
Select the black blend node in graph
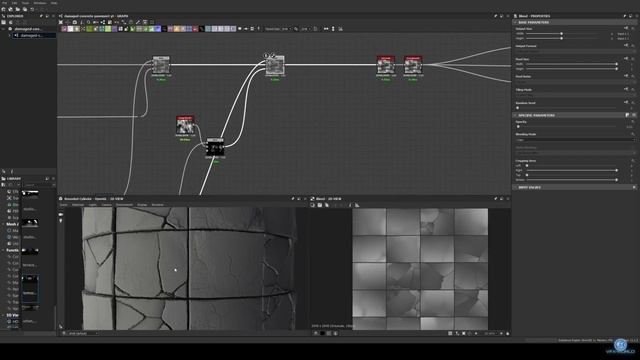coord(215,147)
